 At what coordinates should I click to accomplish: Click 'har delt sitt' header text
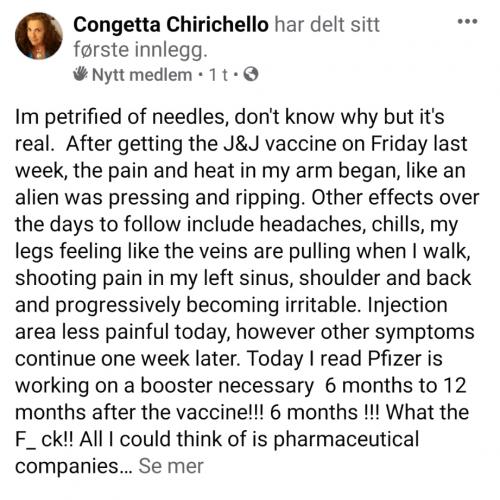[327, 25]
